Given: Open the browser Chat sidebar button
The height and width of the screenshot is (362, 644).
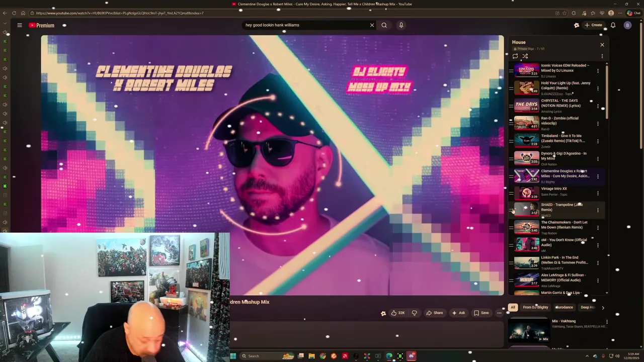Looking at the screenshot, I should tap(633, 13).
